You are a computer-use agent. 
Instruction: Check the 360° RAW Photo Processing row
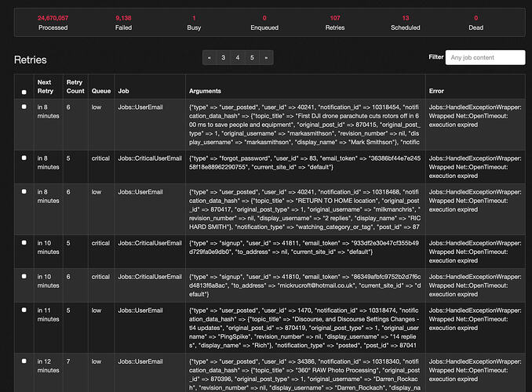click(x=24, y=361)
